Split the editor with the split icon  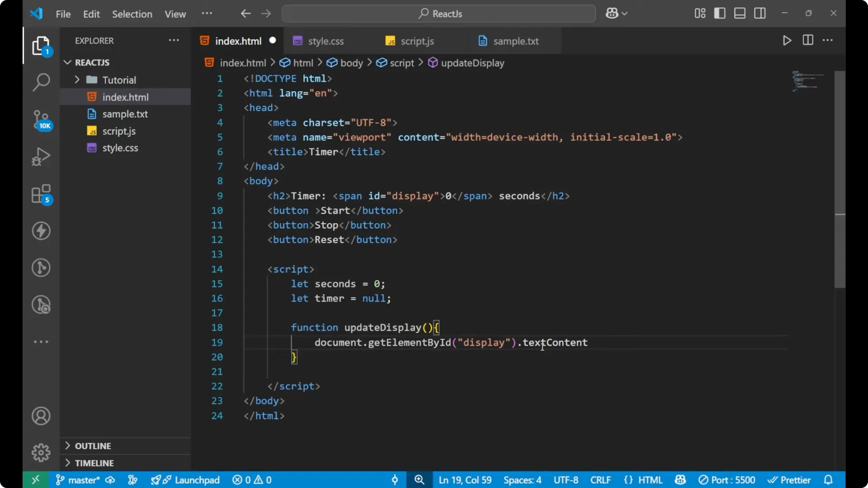tap(807, 40)
